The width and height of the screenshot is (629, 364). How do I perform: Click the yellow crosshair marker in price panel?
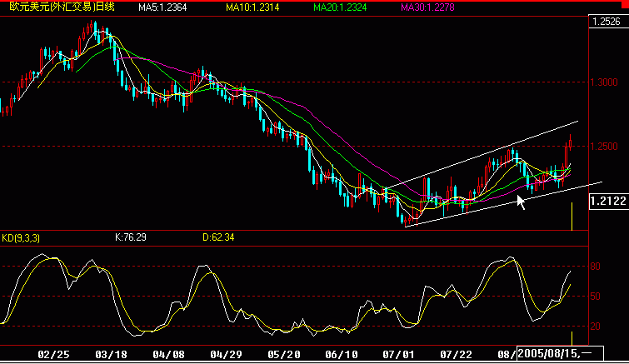point(572,217)
